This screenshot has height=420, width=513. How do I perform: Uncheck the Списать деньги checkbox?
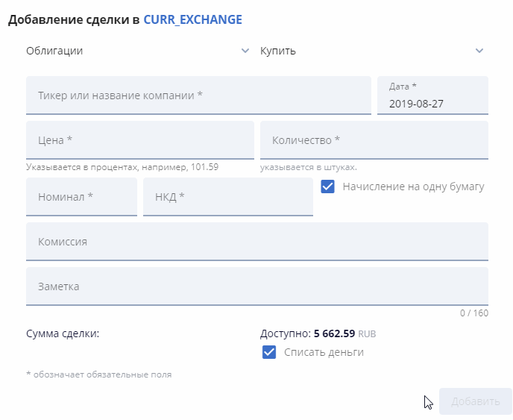point(269,352)
